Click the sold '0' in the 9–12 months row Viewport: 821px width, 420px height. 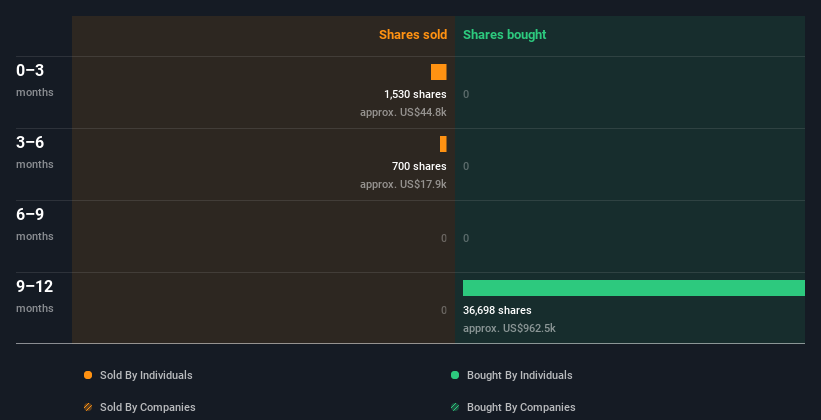point(443,310)
